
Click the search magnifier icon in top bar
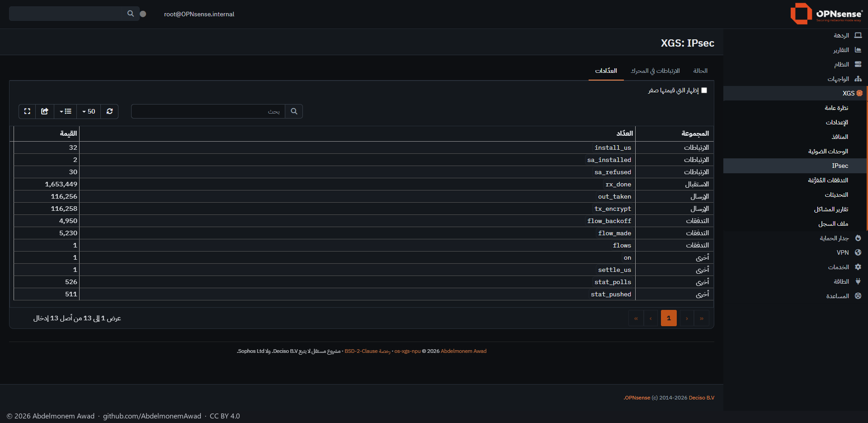click(131, 14)
